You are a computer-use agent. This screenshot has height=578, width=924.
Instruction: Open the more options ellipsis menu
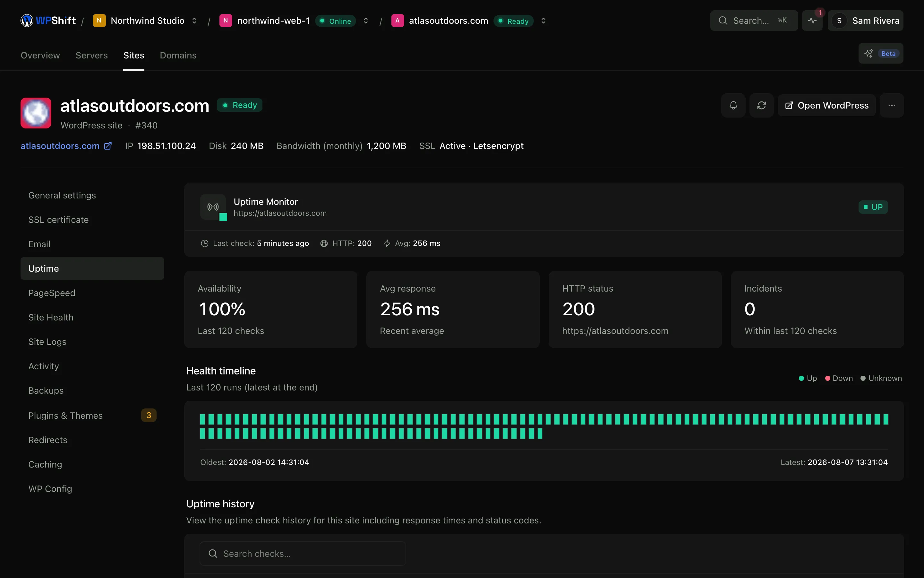coord(892,106)
